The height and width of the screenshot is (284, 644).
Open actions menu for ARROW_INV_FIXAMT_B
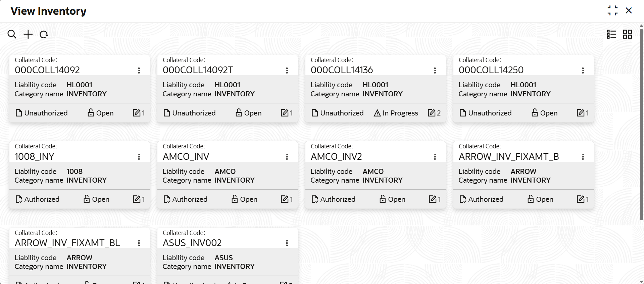point(583,157)
